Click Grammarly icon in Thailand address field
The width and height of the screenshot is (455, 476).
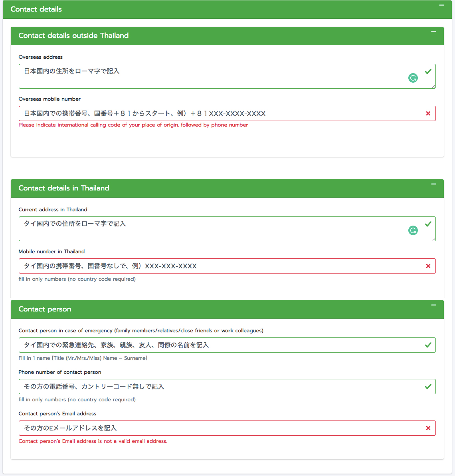[413, 230]
